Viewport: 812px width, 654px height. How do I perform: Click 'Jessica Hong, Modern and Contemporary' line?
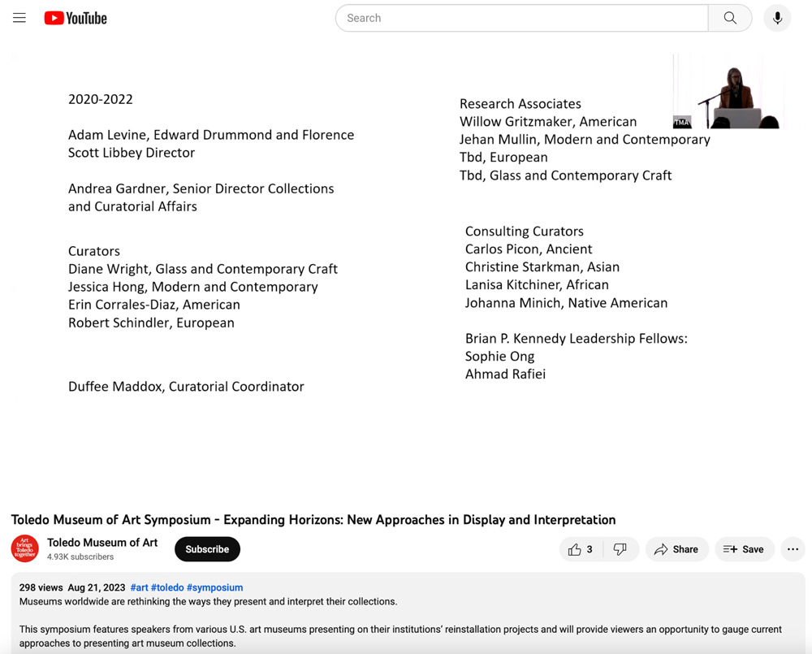[x=192, y=287]
